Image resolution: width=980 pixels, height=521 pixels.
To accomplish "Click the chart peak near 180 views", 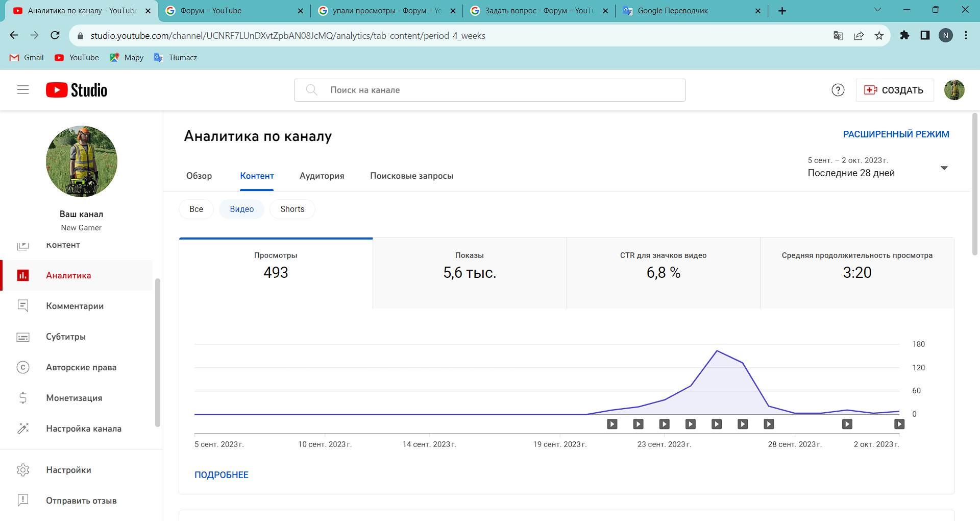I will tap(717, 351).
